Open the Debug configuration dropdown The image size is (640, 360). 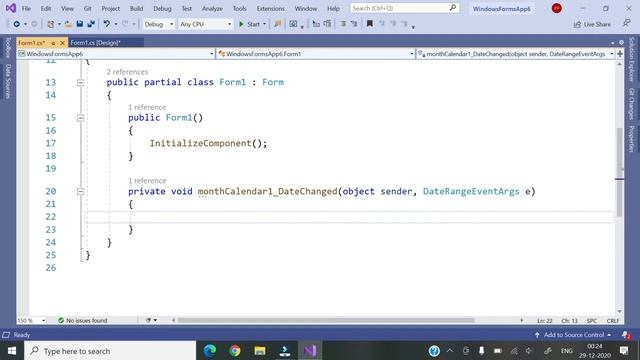click(158, 24)
